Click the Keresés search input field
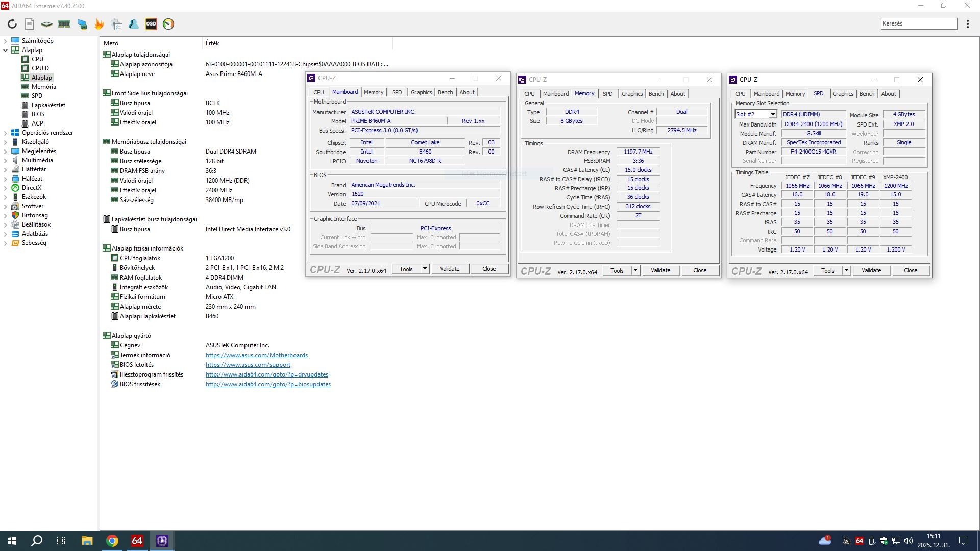Image resolution: width=980 pixels, height=551 pixels. pyautogui.click(x=919, y=23)
